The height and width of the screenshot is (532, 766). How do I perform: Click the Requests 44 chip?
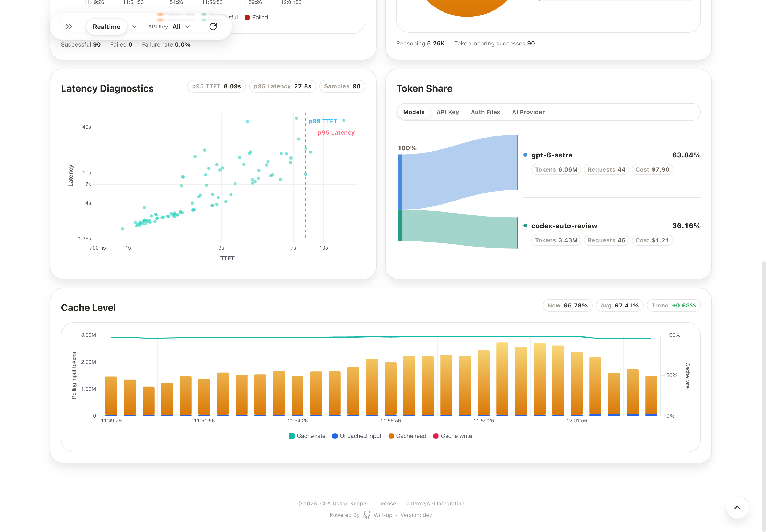606,170
